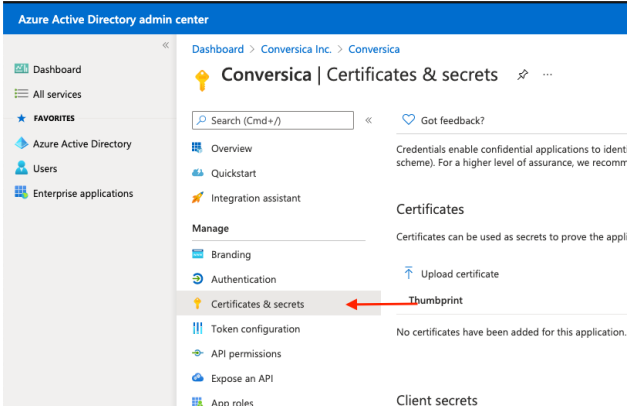Select Overview in resource menu
This screenshot has width=627, height=410.
pos(232,148)
